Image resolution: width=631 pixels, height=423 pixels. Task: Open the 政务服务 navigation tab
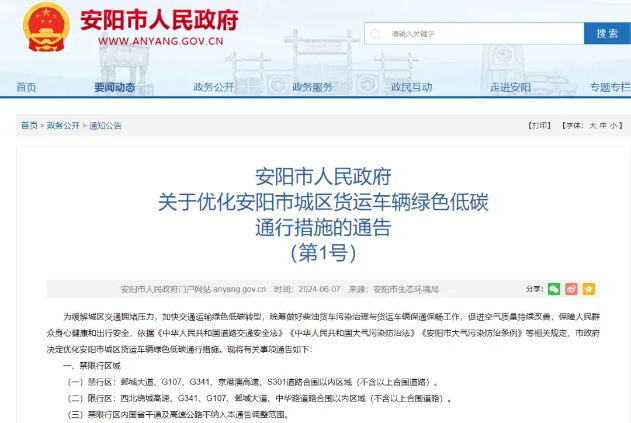pyautogui.click(x=312, y=87)
